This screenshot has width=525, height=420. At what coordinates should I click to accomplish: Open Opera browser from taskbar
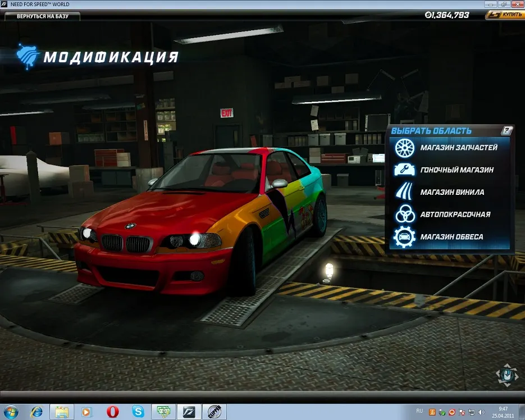point(112,412)
